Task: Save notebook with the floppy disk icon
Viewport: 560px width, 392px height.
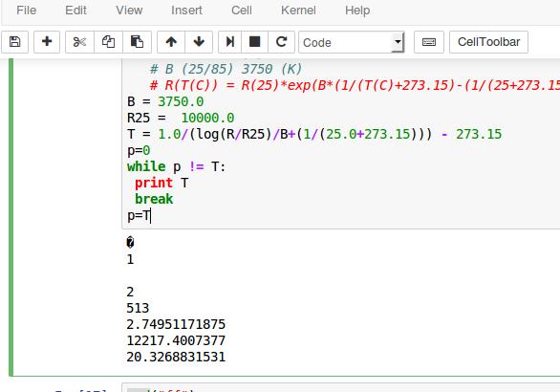Action: click(x=14, y=42)
